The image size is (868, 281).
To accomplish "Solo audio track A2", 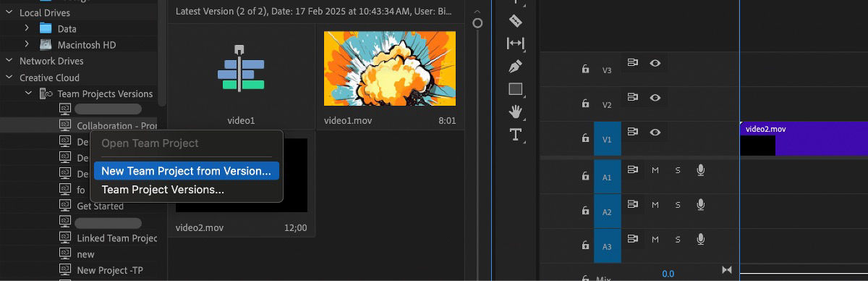I will (x=678, y=204).
